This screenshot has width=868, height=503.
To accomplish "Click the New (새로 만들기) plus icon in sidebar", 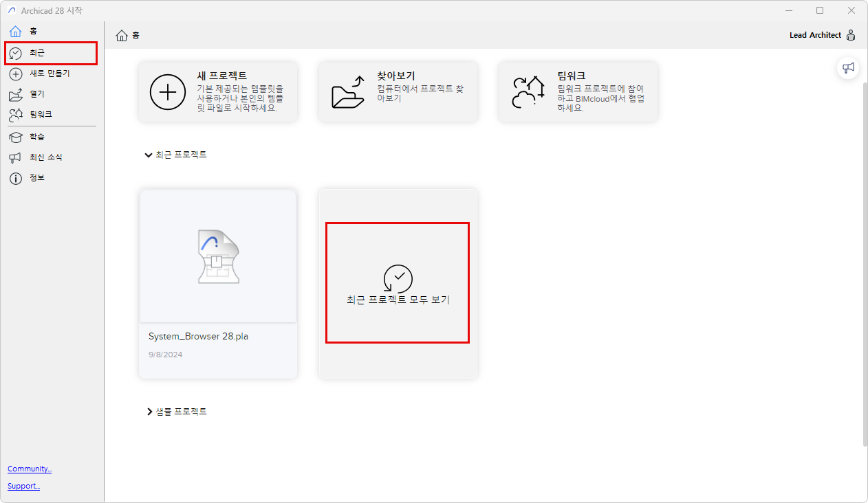I will pyautogui.click(x=16, y=74).
